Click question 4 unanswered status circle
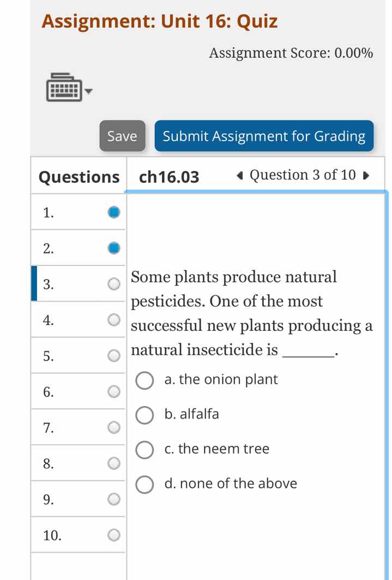The width and height of the screenshot is (392, 580). (113, 319)
